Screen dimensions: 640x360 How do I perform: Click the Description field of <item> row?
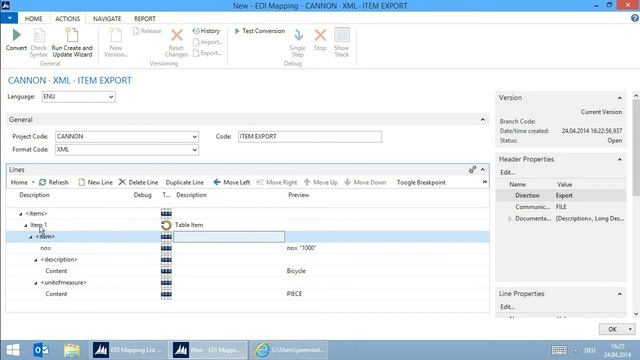pyautogui.click(x=229, y=236)
